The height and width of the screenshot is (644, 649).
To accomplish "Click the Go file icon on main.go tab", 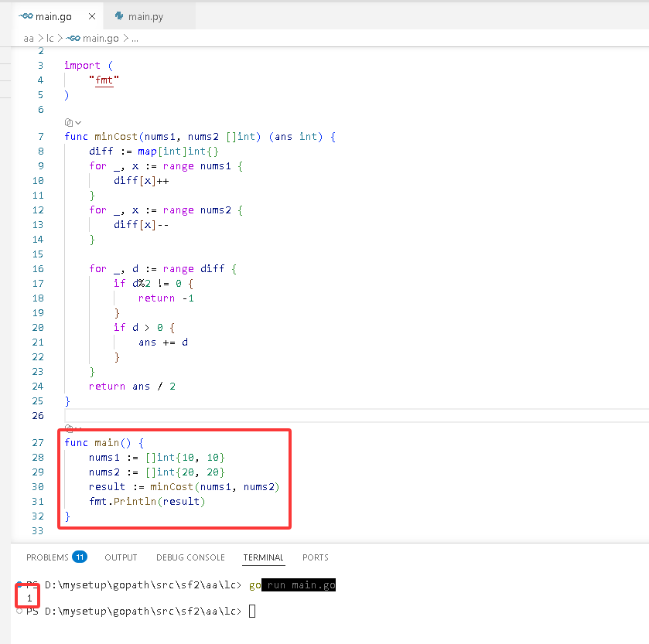I will (x=26, y=16).
